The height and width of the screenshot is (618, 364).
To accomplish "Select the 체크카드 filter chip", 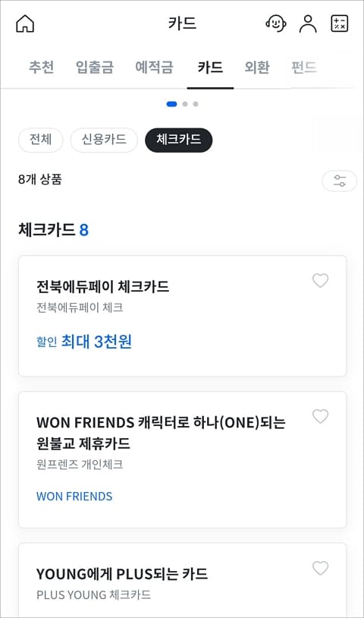I will coord(179,140).
